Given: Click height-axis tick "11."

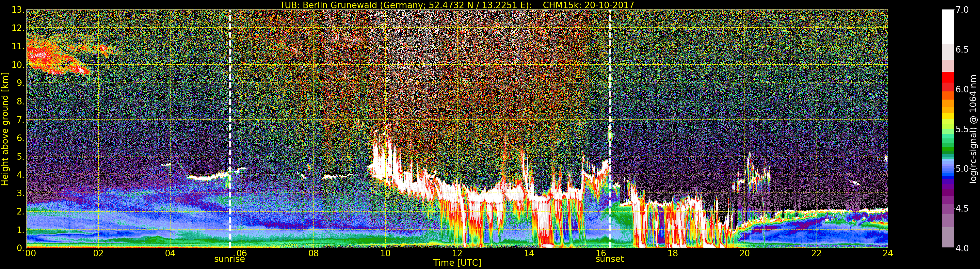Looking at the screenshot, I should coord(18,46).
